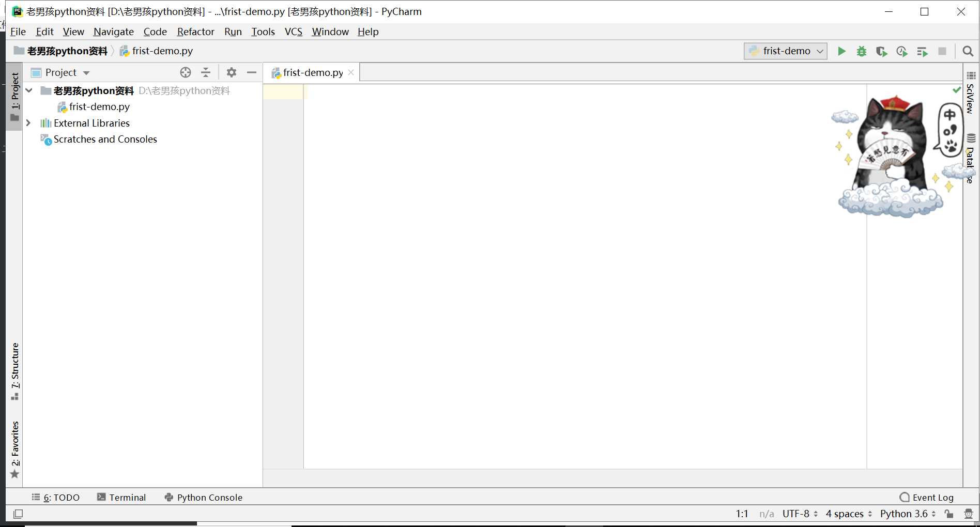The width and height of the screenshot is (980, 527).
Task: Open the run configuration dropdown frist-demo
Action: (x=786, y=51)
